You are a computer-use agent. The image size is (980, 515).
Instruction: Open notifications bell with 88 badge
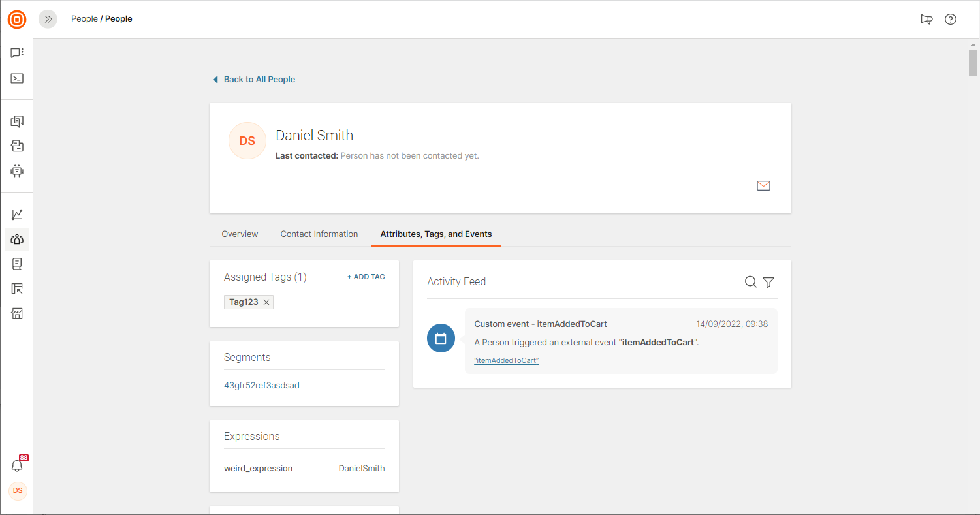pos(17,465)
